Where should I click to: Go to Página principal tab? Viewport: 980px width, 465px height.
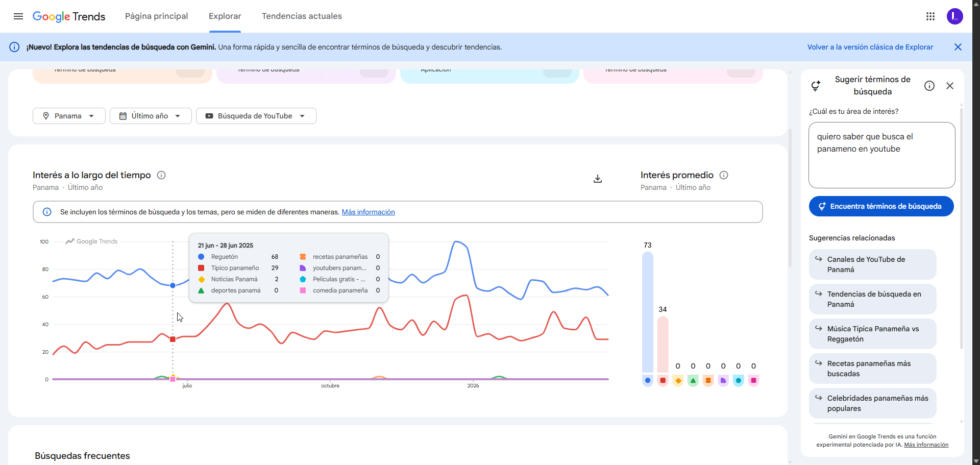(157, 16)
